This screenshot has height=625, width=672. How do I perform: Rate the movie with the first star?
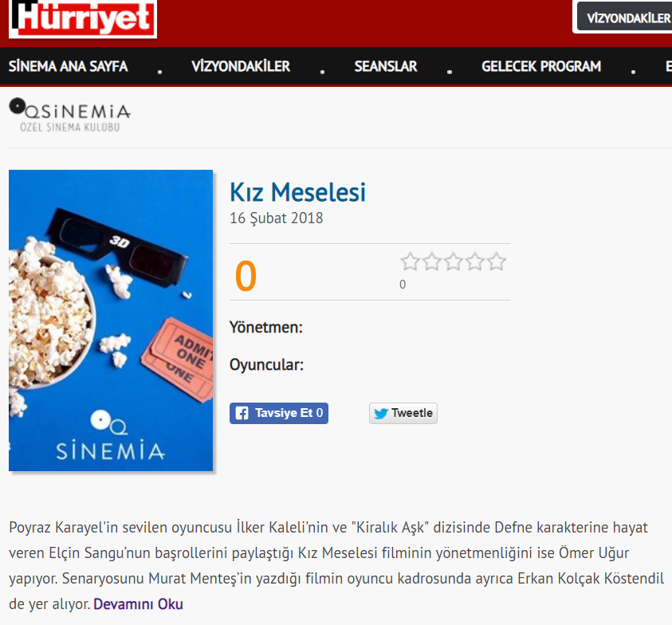click(410, 261)
